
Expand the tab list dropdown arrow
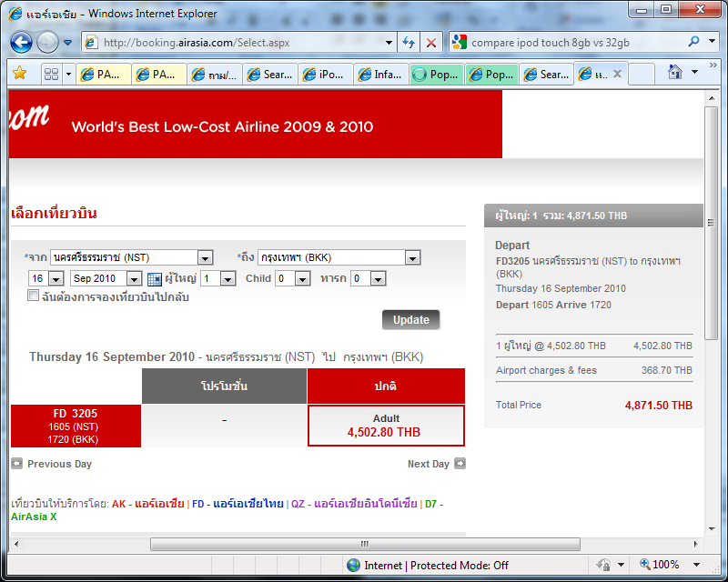(69, 74)
